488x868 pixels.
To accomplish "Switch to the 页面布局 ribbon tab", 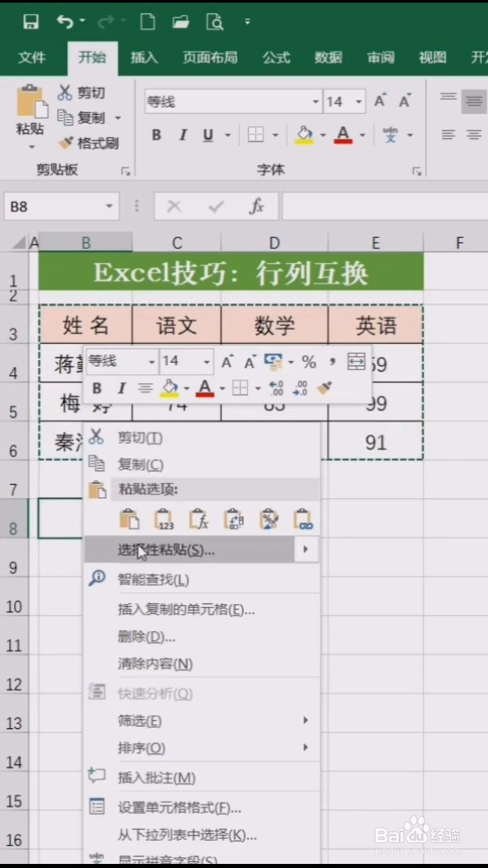I will click(x=210, y=58).
